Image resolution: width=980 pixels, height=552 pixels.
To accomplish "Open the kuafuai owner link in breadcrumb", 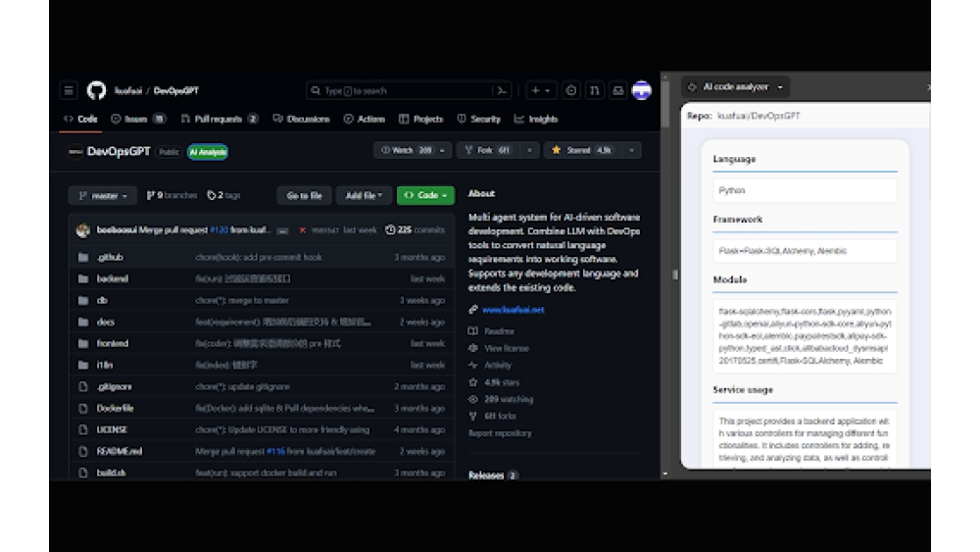I will [x=128, y=90].
